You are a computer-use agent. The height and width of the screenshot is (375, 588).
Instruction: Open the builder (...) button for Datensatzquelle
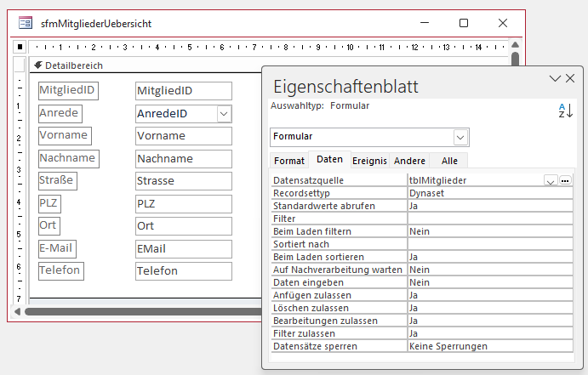point(565,180)
